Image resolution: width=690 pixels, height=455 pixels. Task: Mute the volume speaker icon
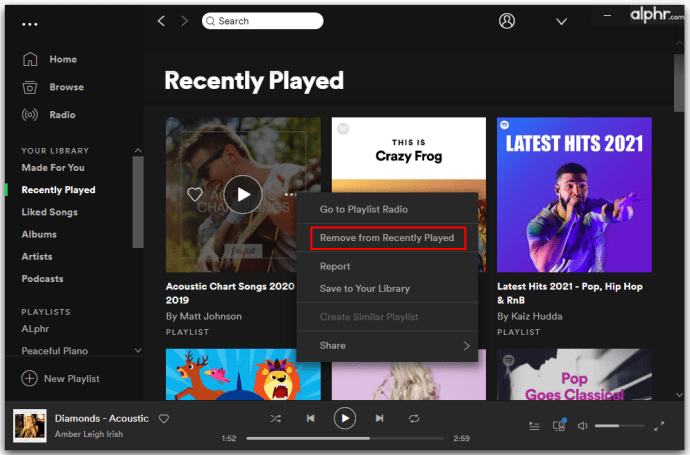[582, 426]
